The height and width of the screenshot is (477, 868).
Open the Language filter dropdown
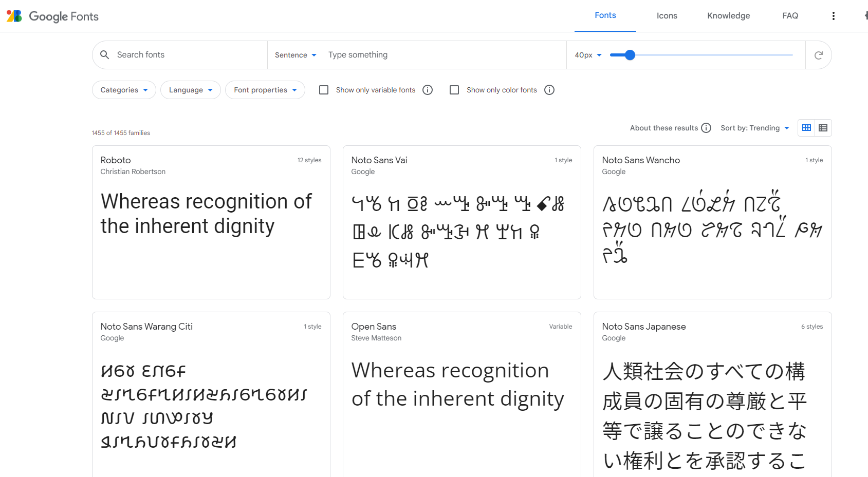coord(190,90)
